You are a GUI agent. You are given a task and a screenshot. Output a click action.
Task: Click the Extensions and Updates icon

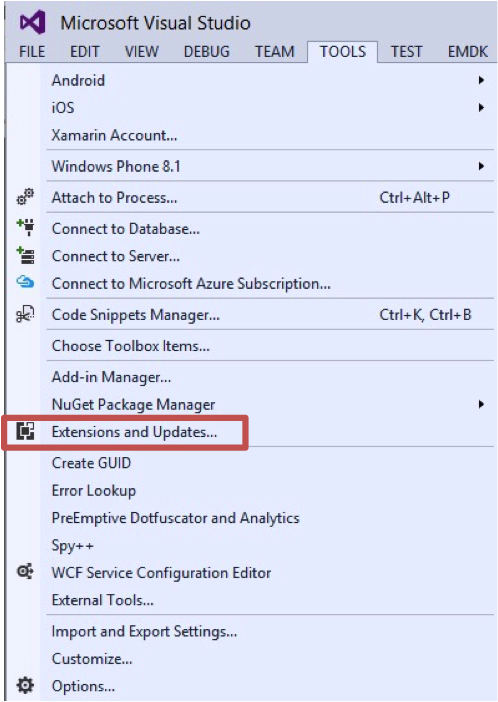pyautogui.click(x=26, y=431)
